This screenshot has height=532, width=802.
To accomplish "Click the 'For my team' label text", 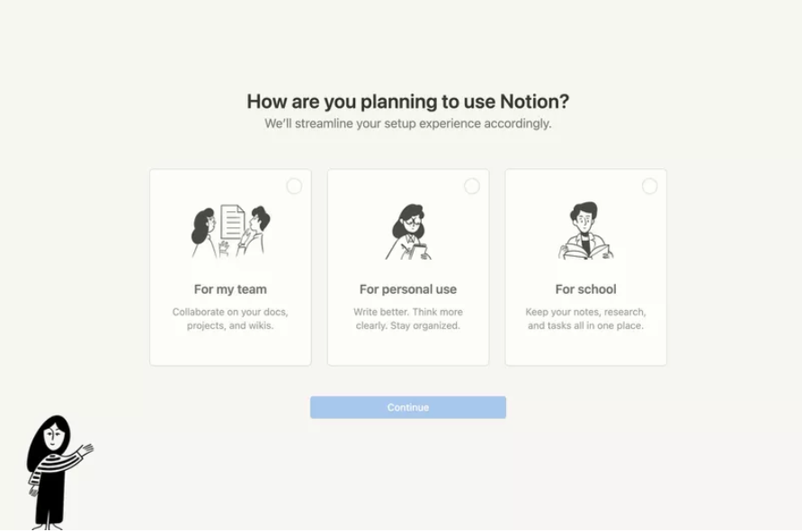I will [229, 289].
